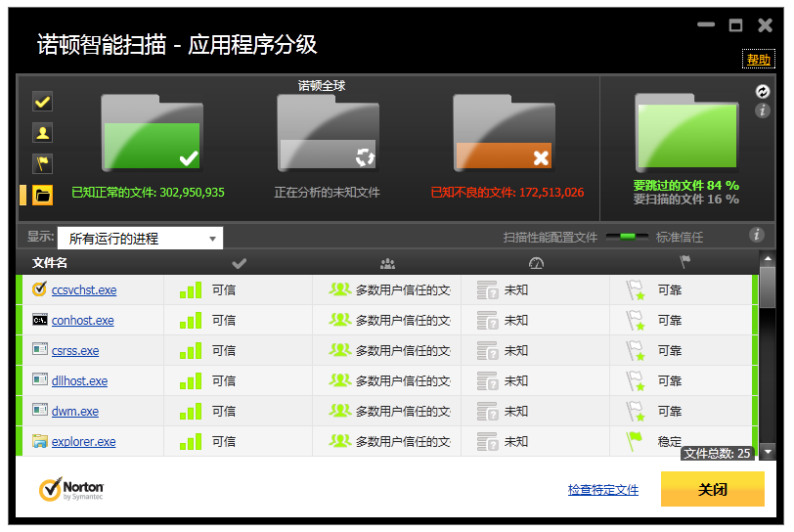Image resolution: width=794 pixels, height=532 pixels.
Task: Click the refresh icon near green folder
Action: (763, 91)
